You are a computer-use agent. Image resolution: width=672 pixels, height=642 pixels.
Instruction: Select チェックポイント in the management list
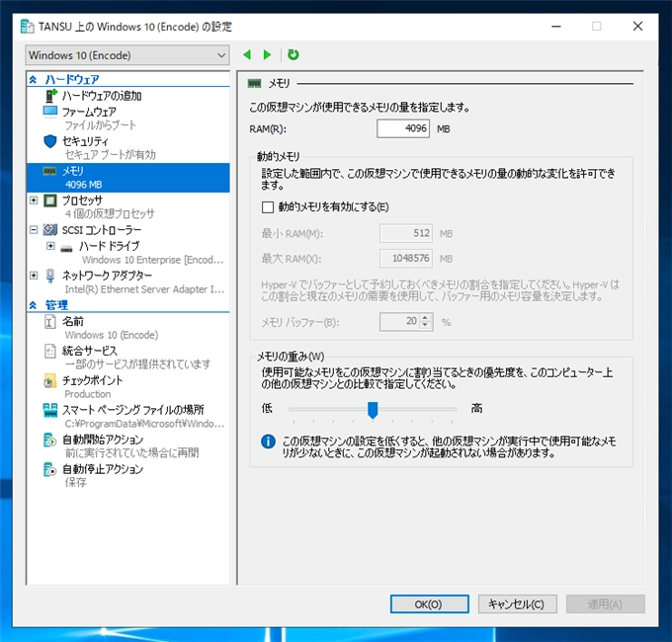[x=92, y=380]
